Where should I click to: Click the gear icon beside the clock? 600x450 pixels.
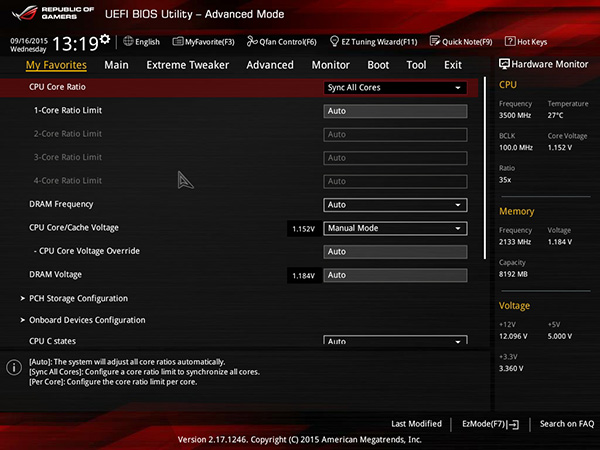pyautogui.click(x=105, y=39)
